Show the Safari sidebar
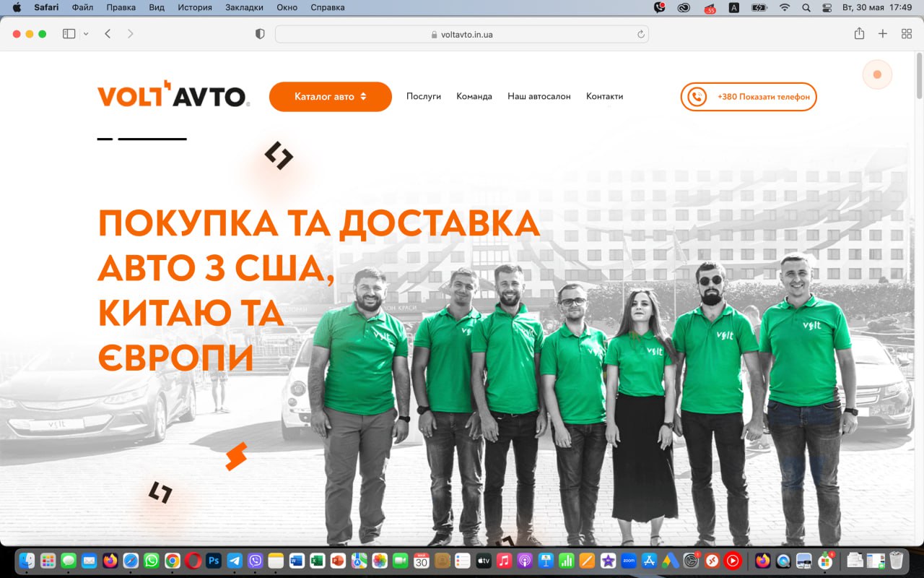Image resolution: width=924 pixels, height=578 pixels. [x=69, y=34]
